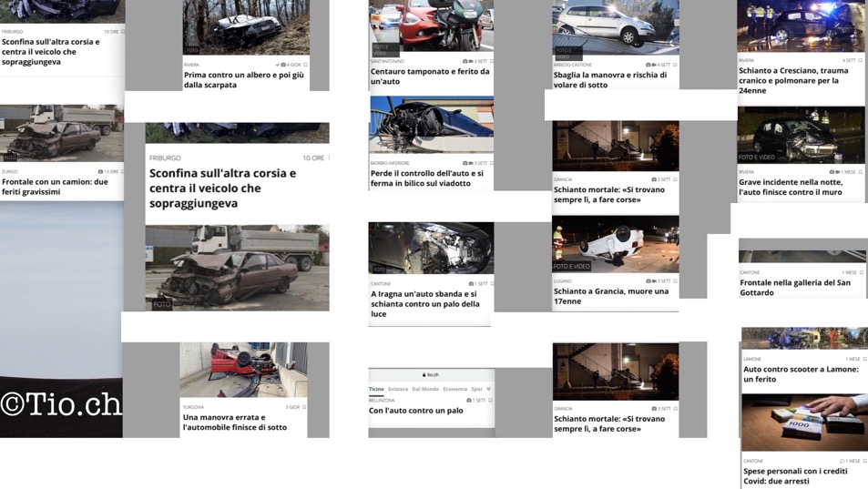Screen dimensions: 868x489
Task: Click the camera icon on Sbaglia la manovra article
Action: (x=649, y=65)
